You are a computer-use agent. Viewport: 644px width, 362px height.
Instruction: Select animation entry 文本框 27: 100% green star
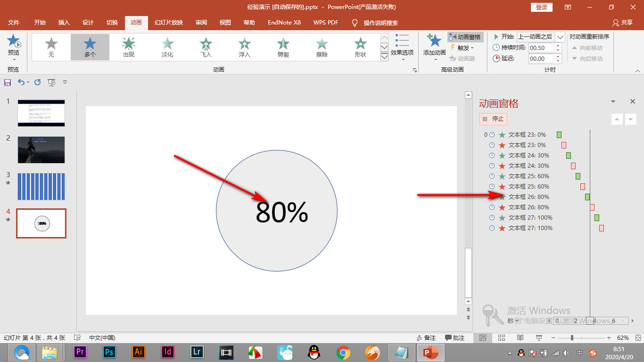502,218
